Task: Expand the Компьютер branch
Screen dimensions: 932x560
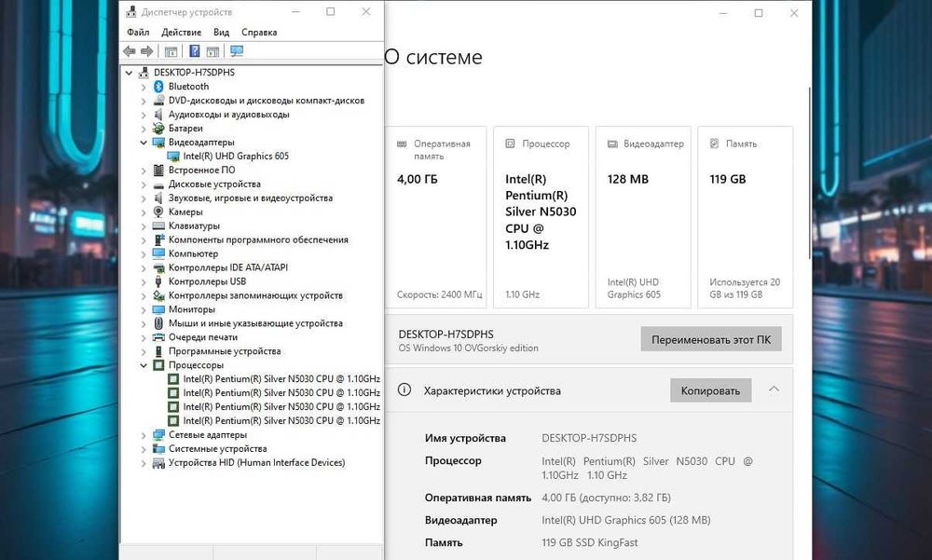Action: [x=144, y=253]
